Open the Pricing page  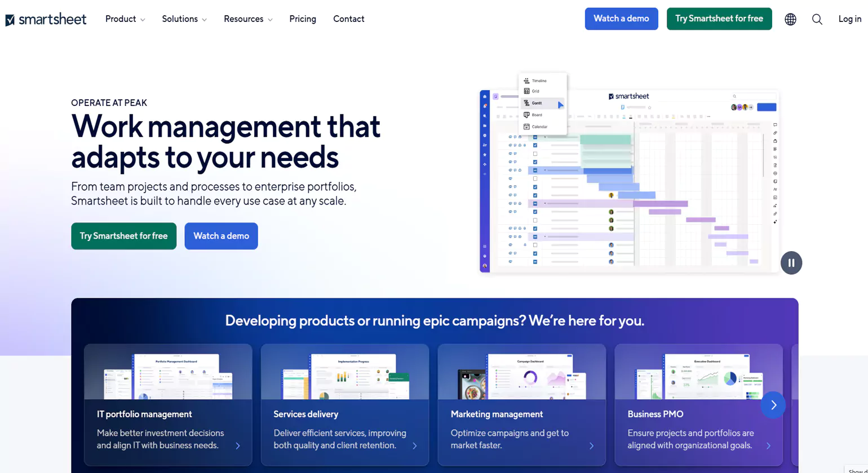coord(303,19)
